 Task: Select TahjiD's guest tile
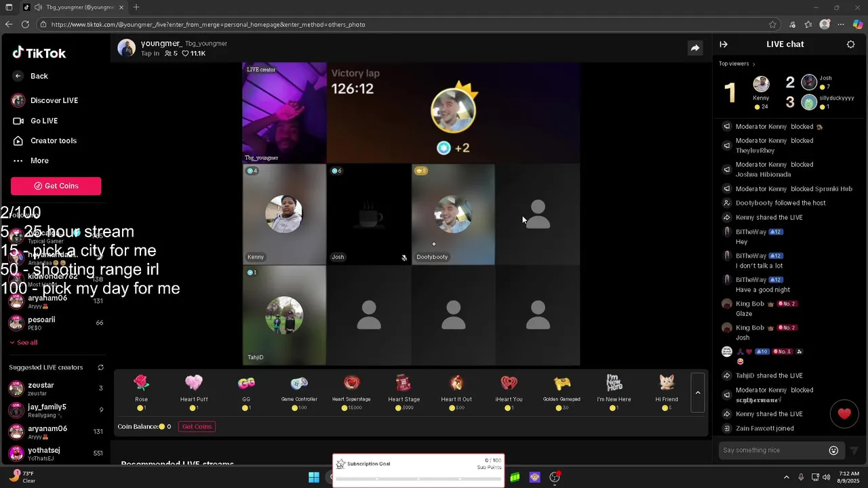click(x=284, y=315)
